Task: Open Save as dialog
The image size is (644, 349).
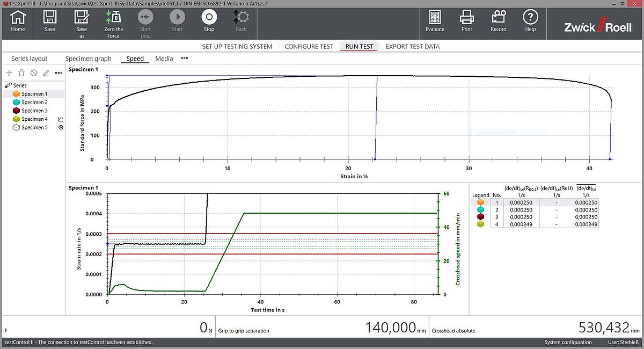Action: pyautogui.click(x=82, y=24)
